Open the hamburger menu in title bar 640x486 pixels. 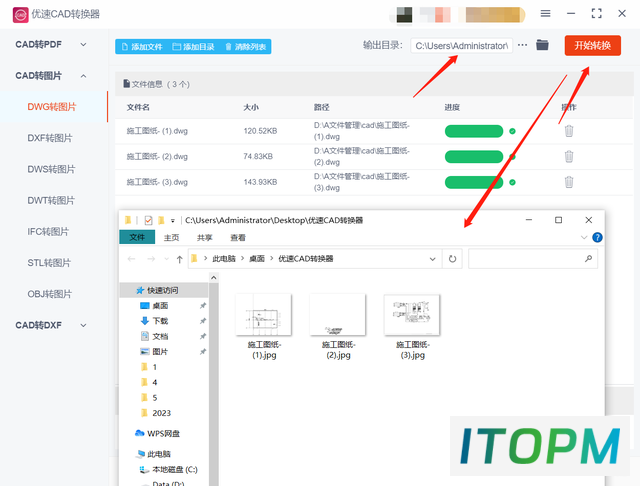[x=545, y=13]
